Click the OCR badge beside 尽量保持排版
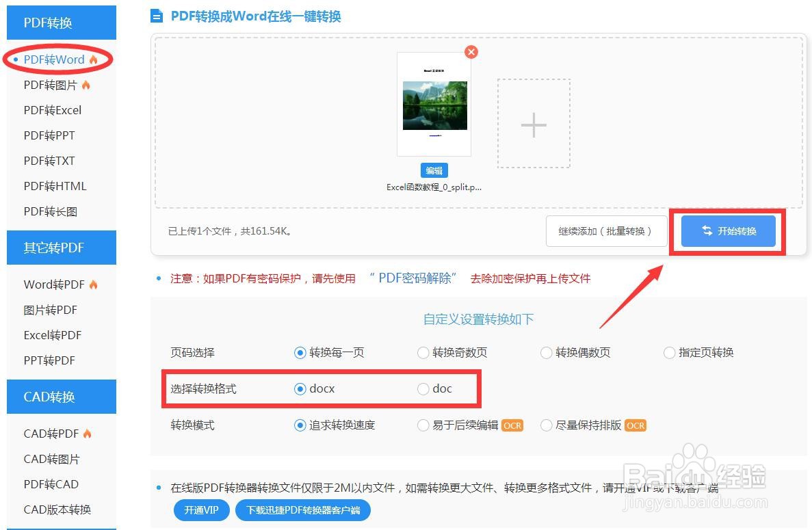Screen dimensions: 812x530 click(635, 425)
